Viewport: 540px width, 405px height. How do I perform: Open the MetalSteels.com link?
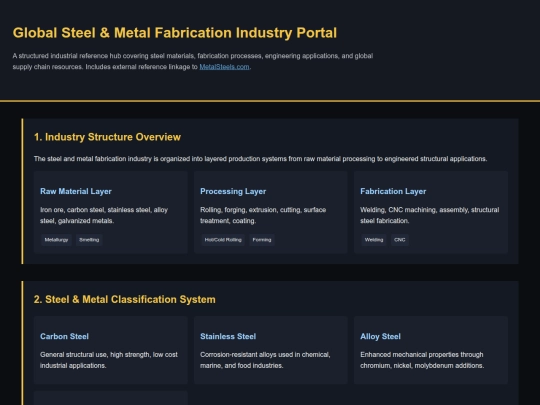pos(224,67)
